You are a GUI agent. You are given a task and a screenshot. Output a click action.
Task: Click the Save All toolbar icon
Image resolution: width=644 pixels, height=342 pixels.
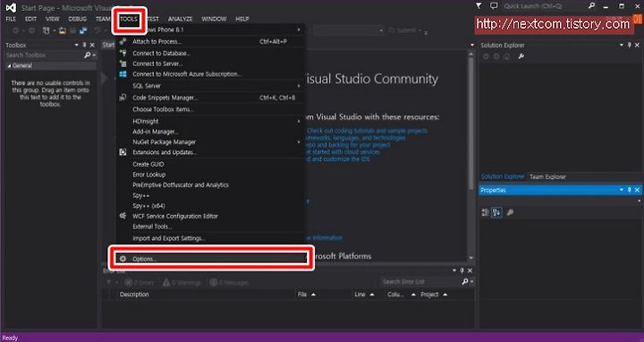83,30
